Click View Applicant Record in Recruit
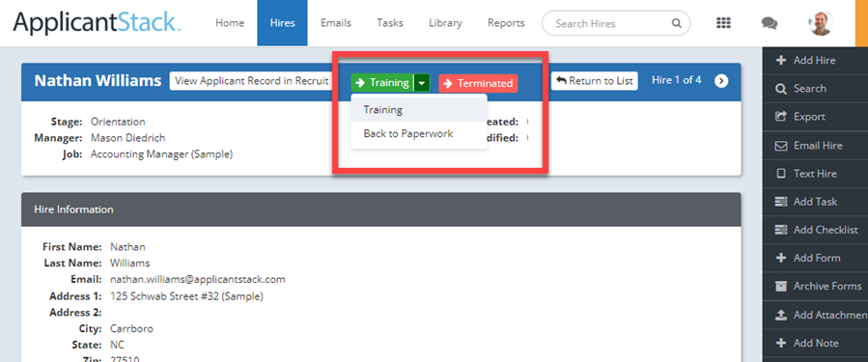 coord(252,81)
